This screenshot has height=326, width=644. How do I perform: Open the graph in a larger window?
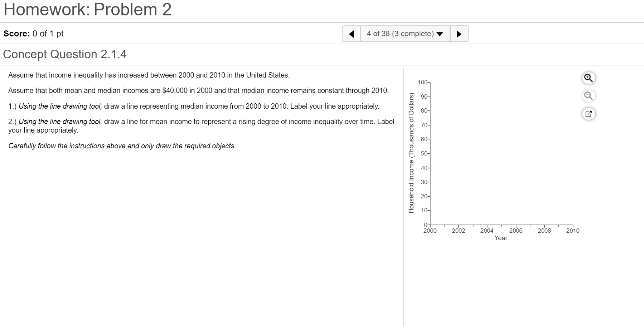point(589,113)
